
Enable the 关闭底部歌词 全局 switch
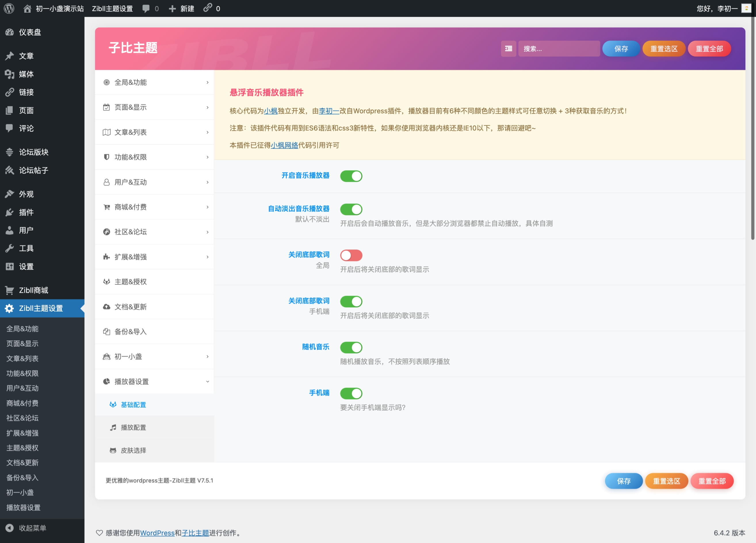pyautogui.click(x=351, y=255)
